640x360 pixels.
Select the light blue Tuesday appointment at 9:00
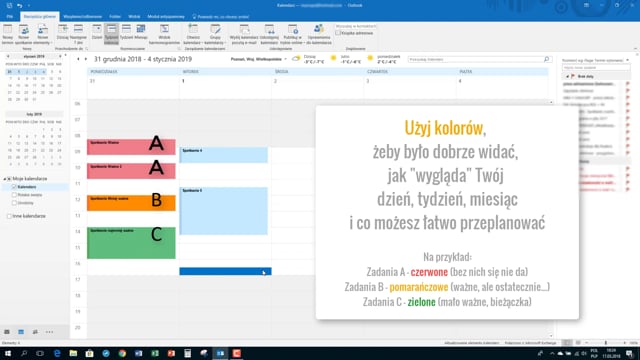[223, 155]
